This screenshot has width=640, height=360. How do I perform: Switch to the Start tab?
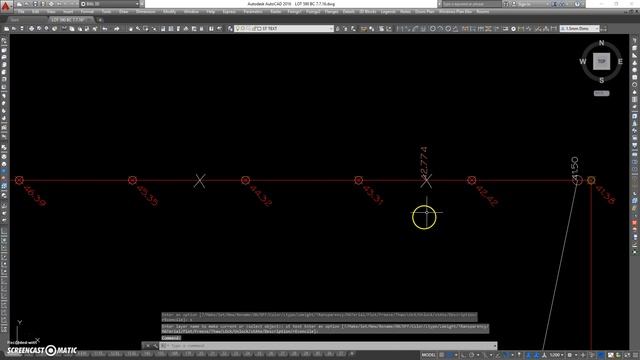(15, 20)
